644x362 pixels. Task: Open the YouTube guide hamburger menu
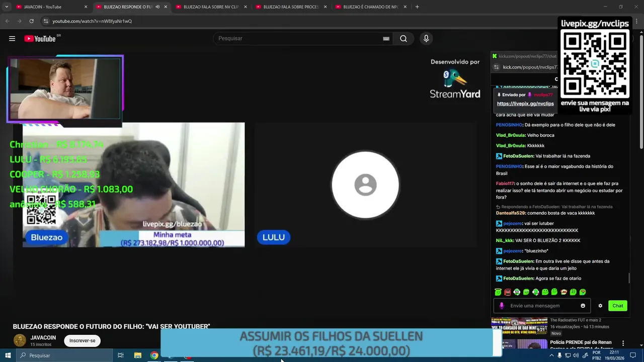click(12, 39)
